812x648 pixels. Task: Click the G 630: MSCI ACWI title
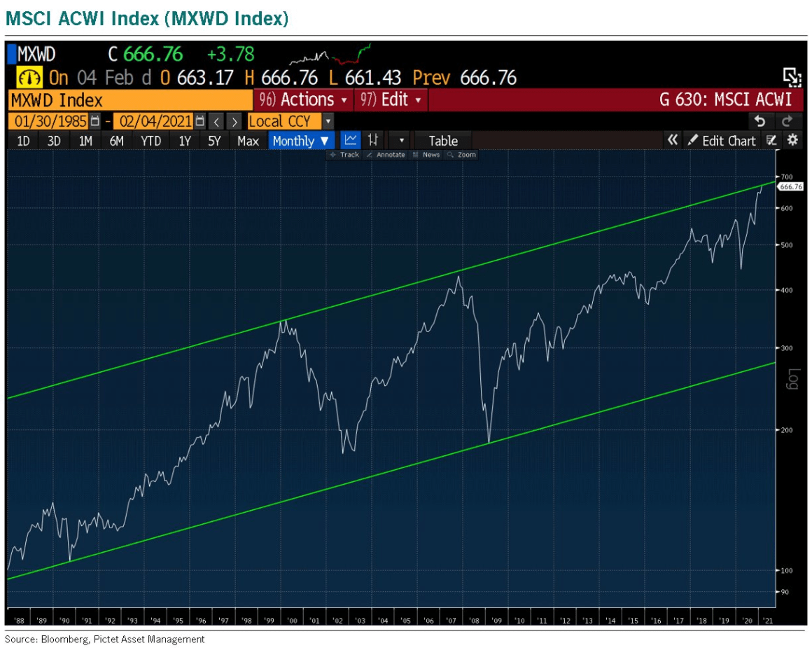725,99
